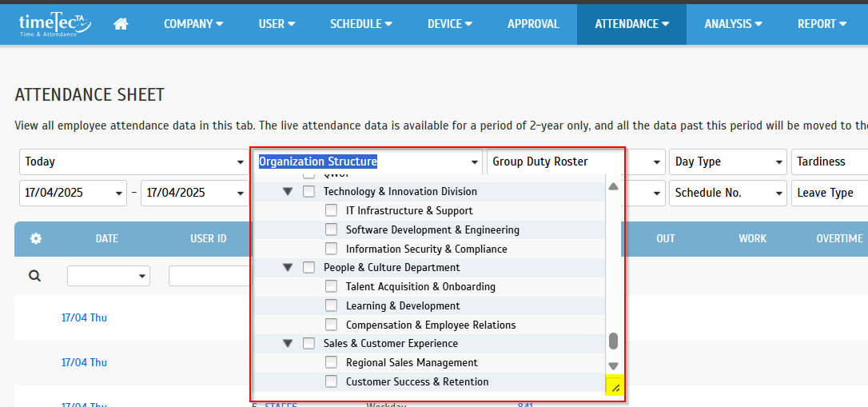Screen dimensions: 868x407
Task: Click the resize handle of dropdown list
Action: [x=615, y=388]
